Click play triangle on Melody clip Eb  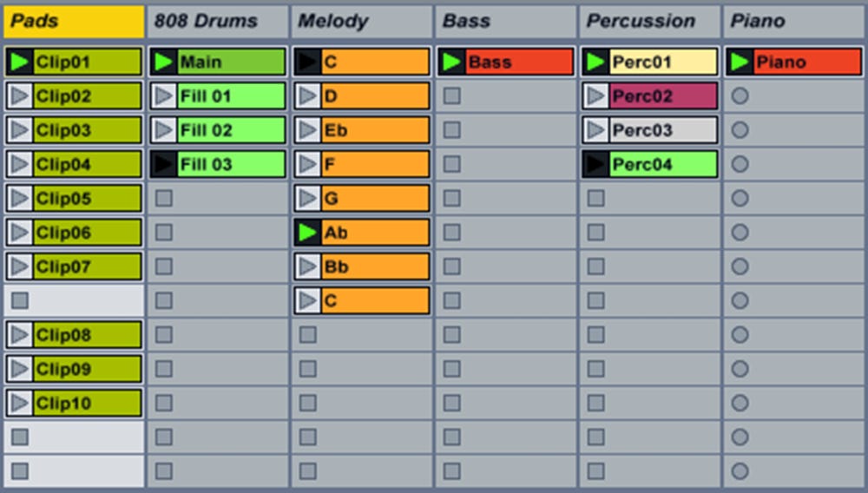pyautogui.click(x=307, y=130)
